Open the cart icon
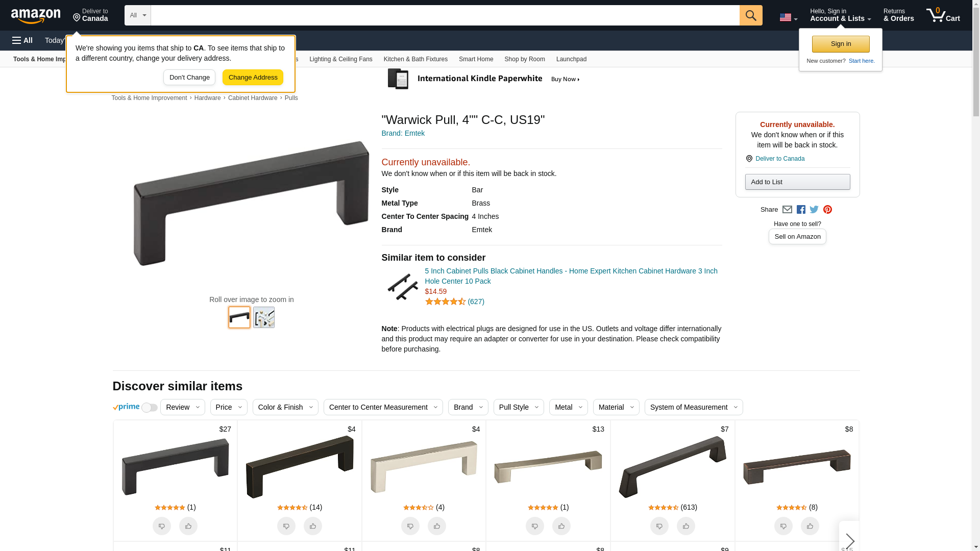Screen dimensions: 980x551 [x=943, y=15]
